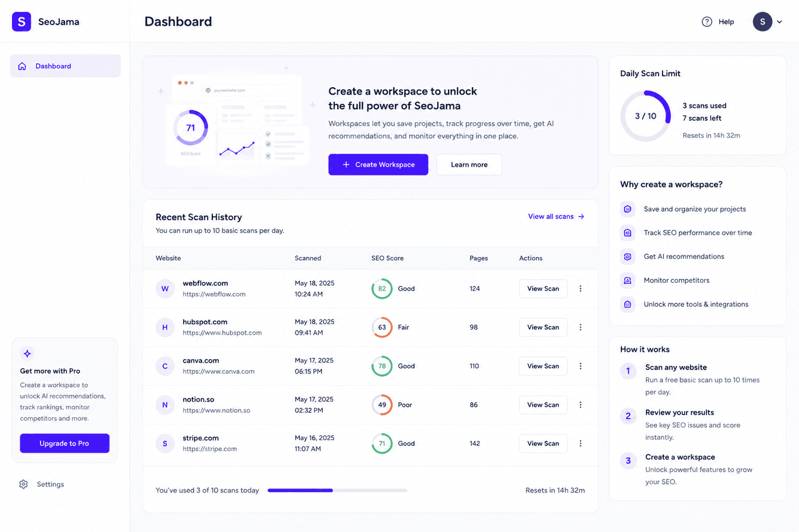The image size is (799, 532).
Task: Click the Create Workspace button
Action: click(378, 165)
